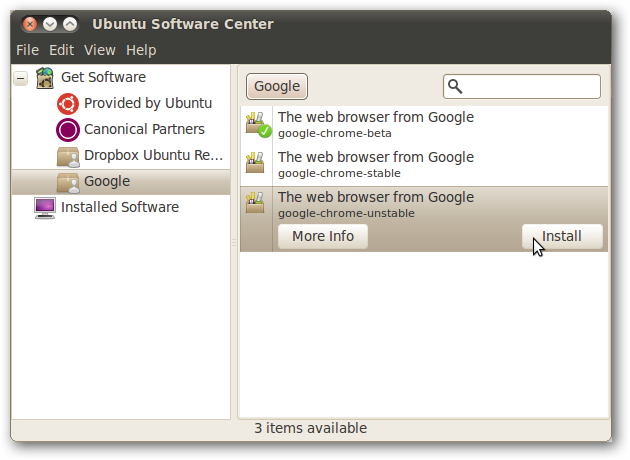The height and width of the screenshot is (460, 630).
Task: Collapse the Get Software tree node
Action: [20, 78]
